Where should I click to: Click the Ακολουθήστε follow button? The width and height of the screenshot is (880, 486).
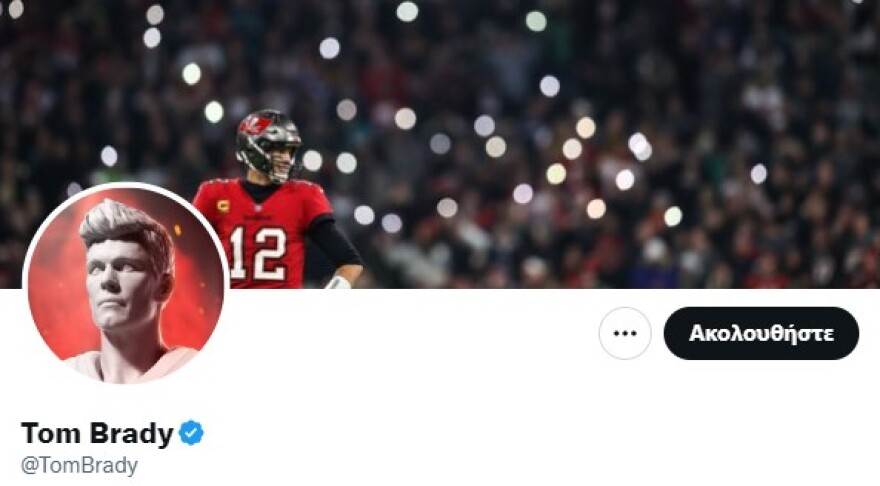761,333
